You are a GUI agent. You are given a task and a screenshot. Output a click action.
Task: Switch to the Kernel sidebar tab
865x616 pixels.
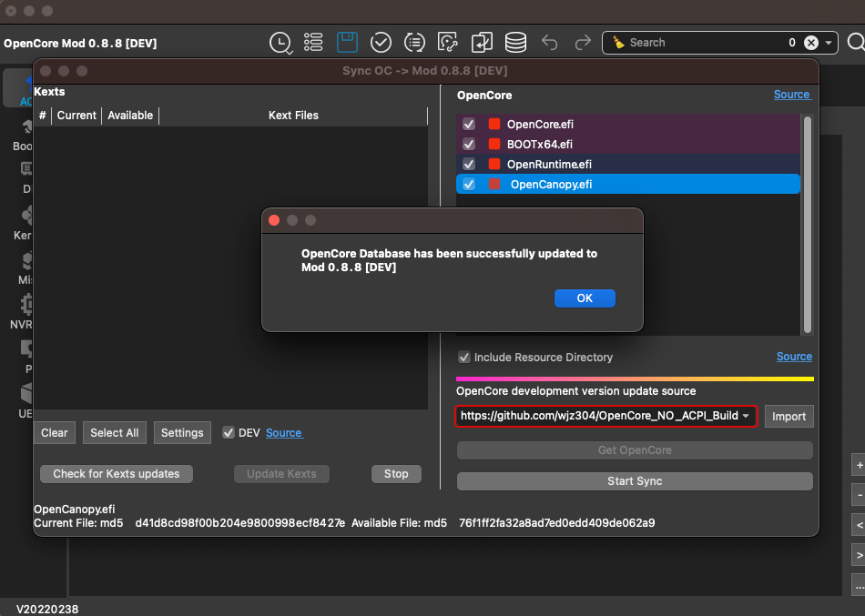click(23, 223)
